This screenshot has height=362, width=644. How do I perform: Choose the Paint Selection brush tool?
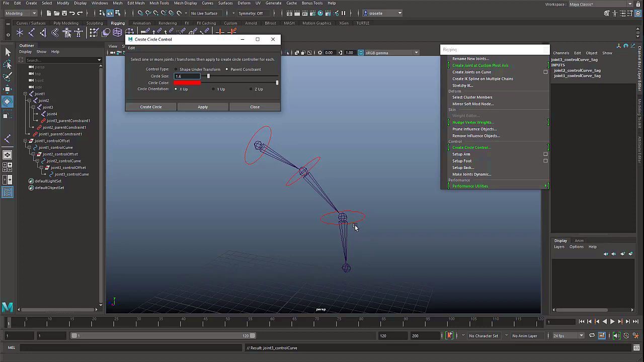pos(8,77)
